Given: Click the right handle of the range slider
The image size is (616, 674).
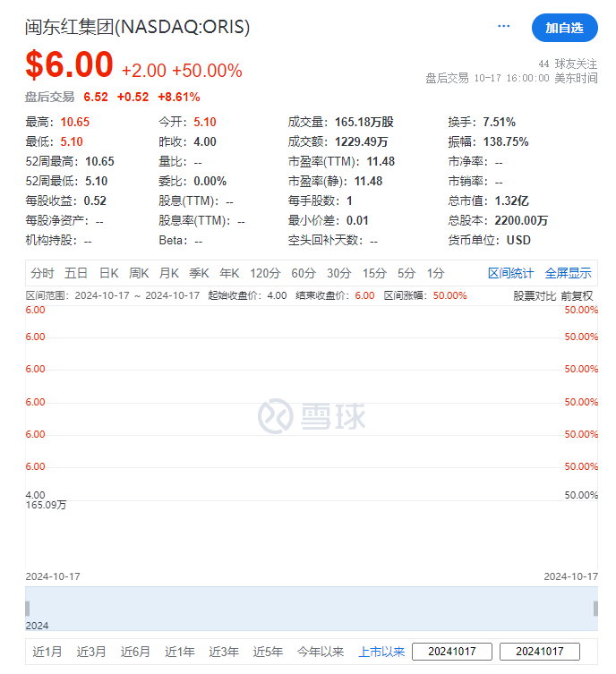Looking at the screenshot, I should pos(595,609).
